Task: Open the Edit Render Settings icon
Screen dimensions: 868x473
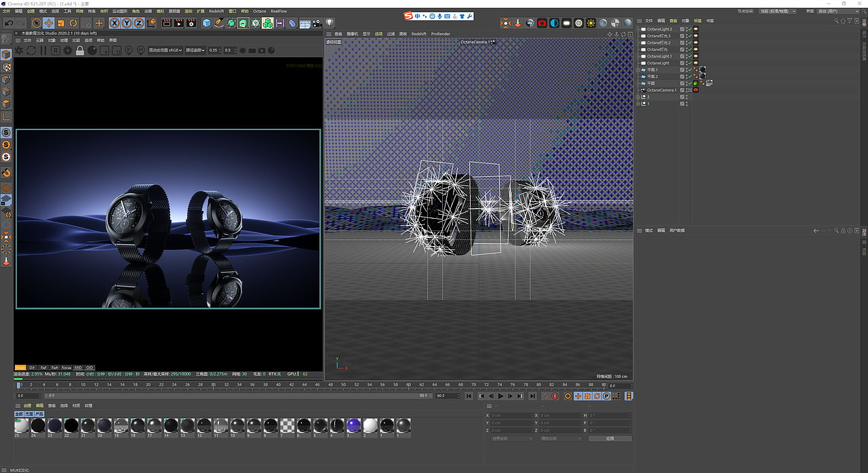Action: click(192, 23)
